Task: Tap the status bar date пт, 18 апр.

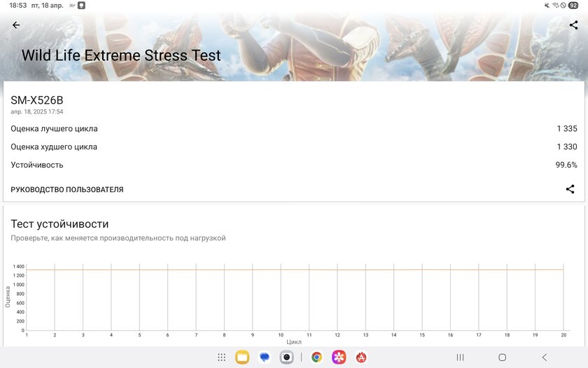Action: pyautogui.click(x=48, y=6)
